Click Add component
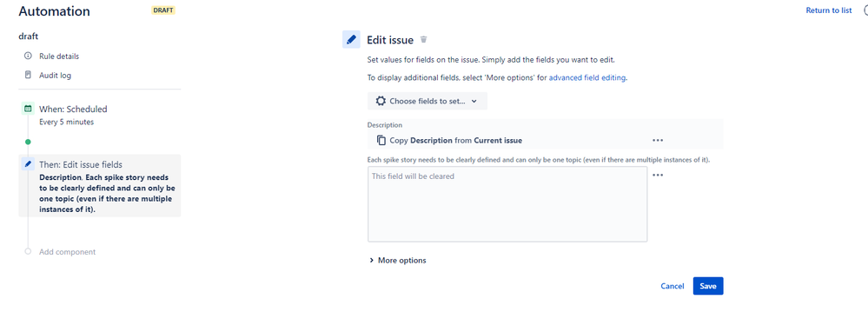 point(67,252)
